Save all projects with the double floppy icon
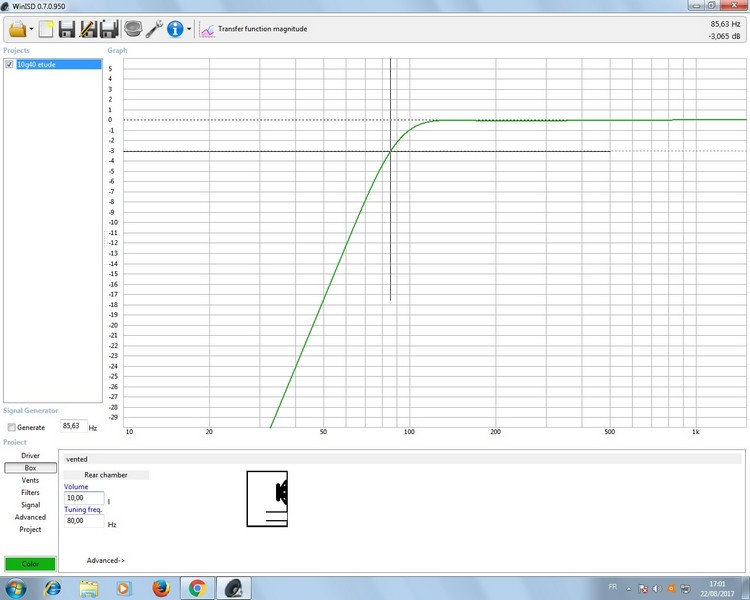Image resolution: width=750 pixels, height=600 pixels. point(109,29)
